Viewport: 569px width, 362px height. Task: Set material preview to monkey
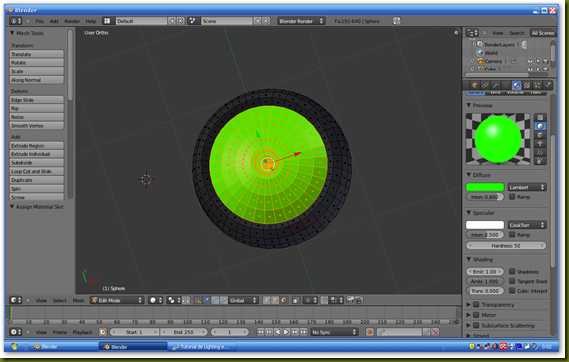coord(540,143)
